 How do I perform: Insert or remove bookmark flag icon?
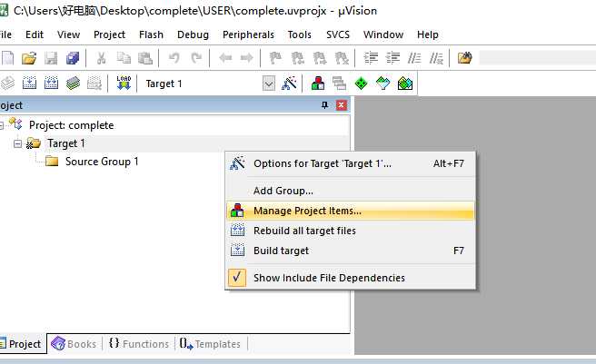[x=275, y=58]
